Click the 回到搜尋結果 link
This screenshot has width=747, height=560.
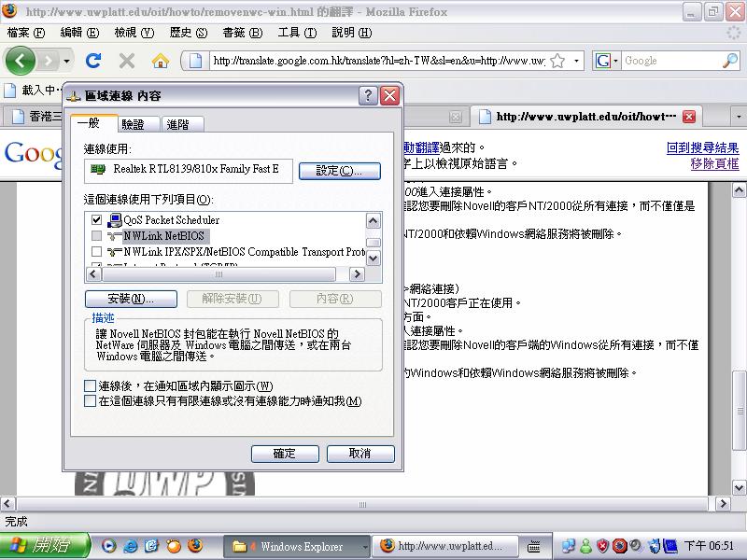click(703, 147)
